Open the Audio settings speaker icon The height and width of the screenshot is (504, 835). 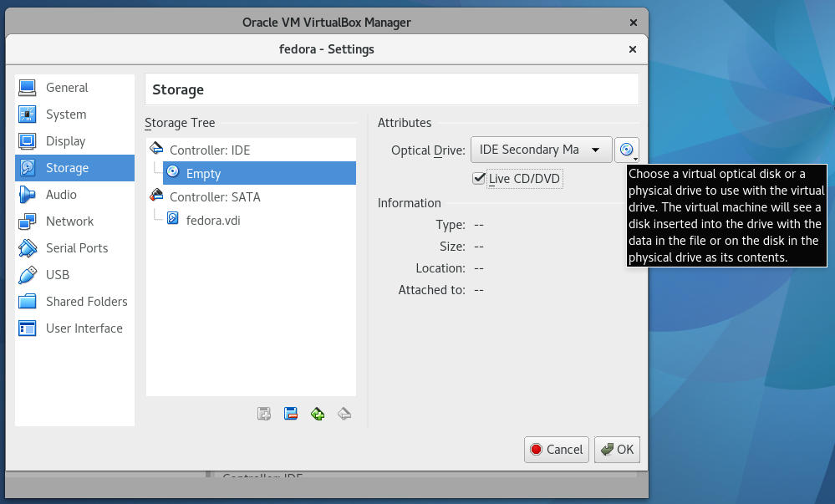click(x=27, y=195)
